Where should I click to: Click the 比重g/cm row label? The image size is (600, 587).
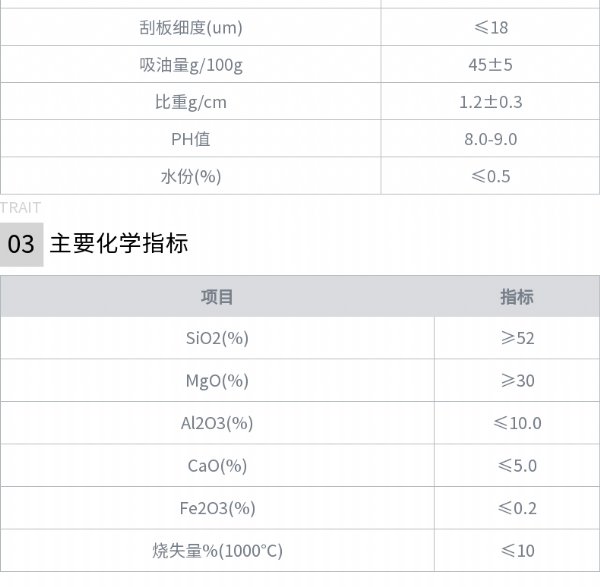point(191,102)
